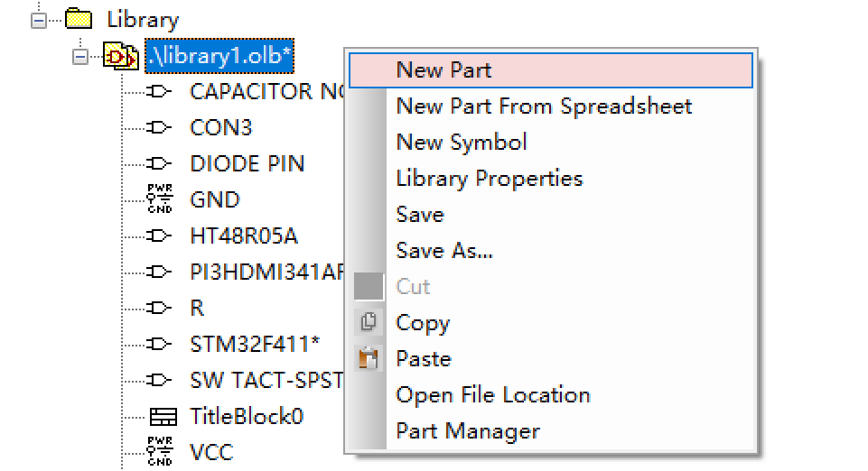868x471 pixels.
Task: Select Save As... option
Action: click(x=444, y=251)
